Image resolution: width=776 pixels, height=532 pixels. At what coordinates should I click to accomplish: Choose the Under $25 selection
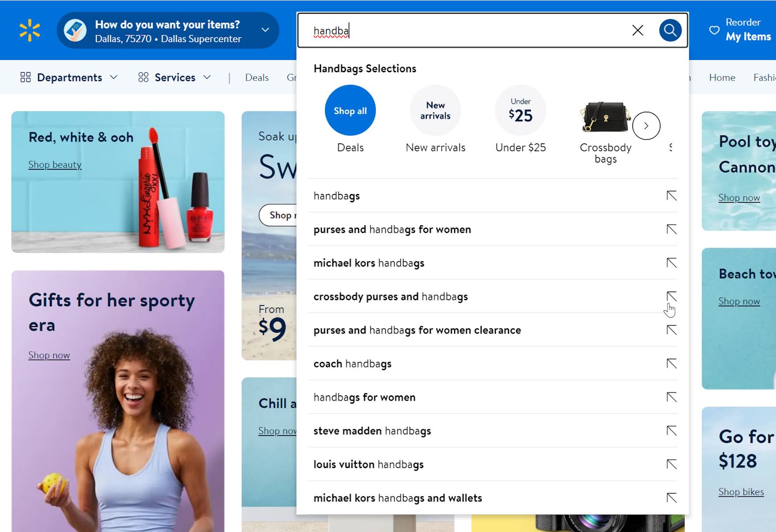520,110
